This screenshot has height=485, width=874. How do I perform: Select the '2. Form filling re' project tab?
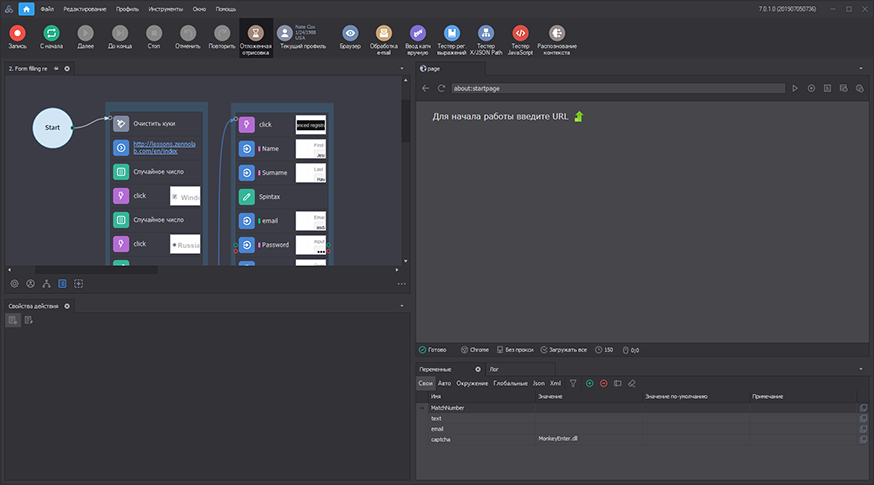pos(28,69)
